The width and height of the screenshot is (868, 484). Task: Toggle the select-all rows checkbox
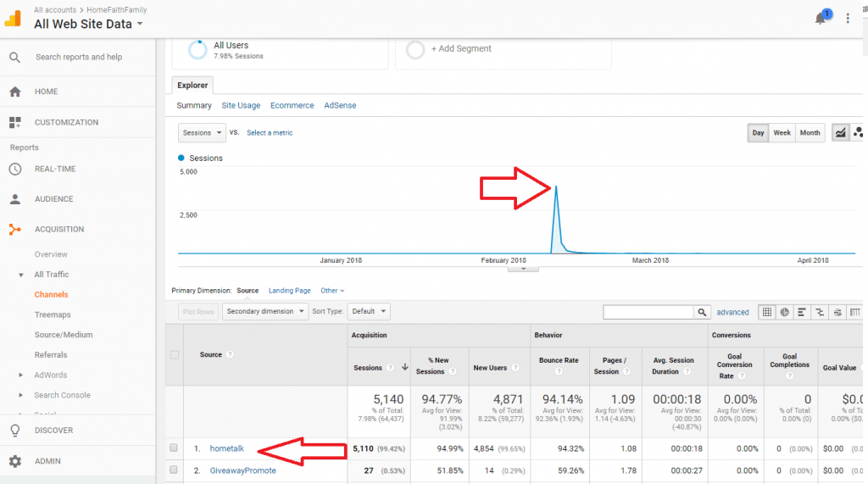pos(175,355)
